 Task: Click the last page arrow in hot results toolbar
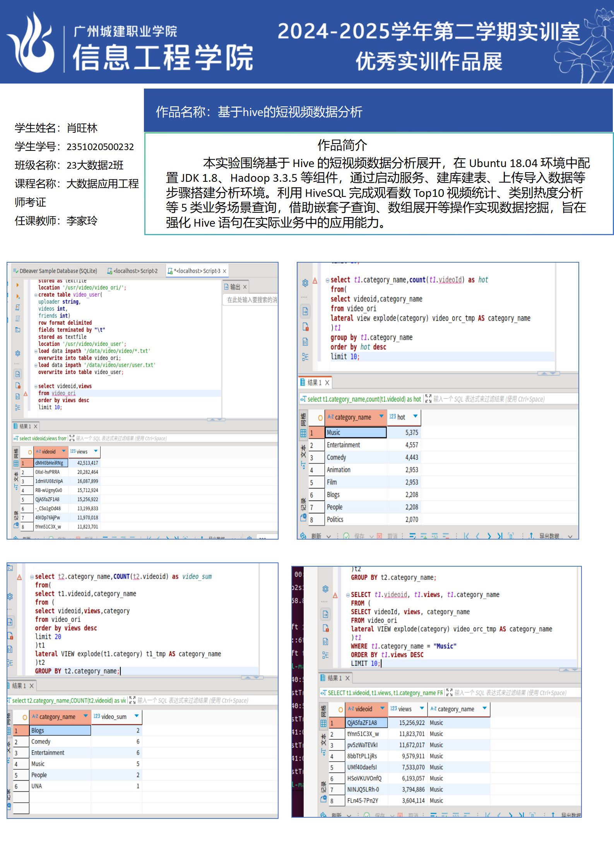(500, 536)
